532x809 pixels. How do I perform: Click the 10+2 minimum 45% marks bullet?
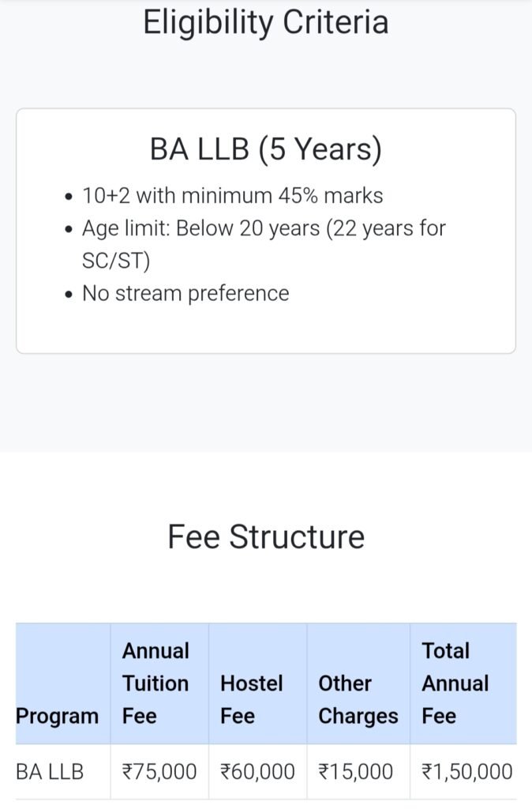point(233,196)
